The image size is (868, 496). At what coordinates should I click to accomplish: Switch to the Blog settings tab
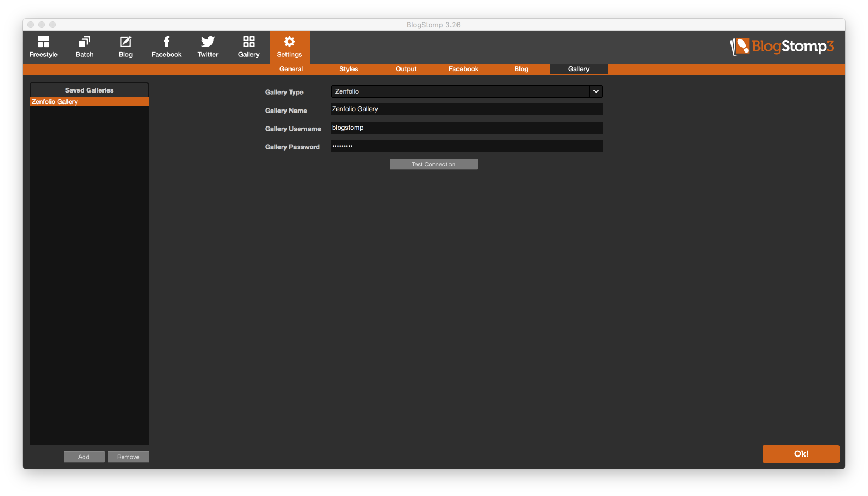(521, 69)
